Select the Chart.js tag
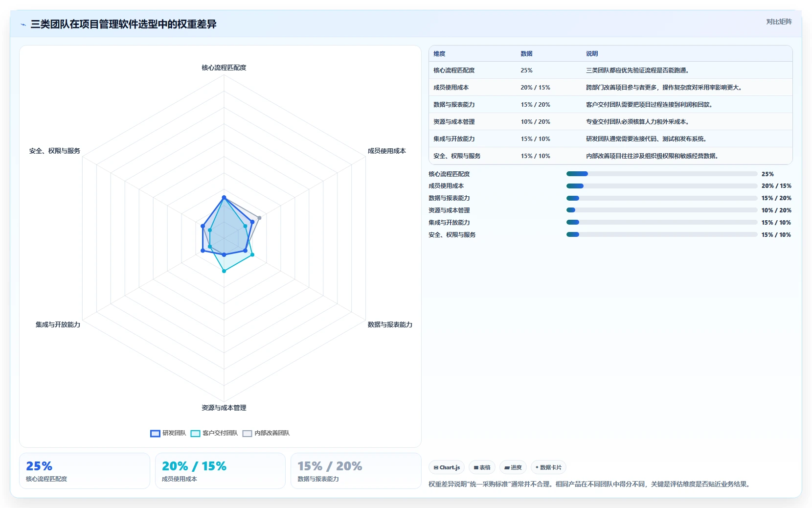This screenshot has width=812, height=508. (447, 467)
